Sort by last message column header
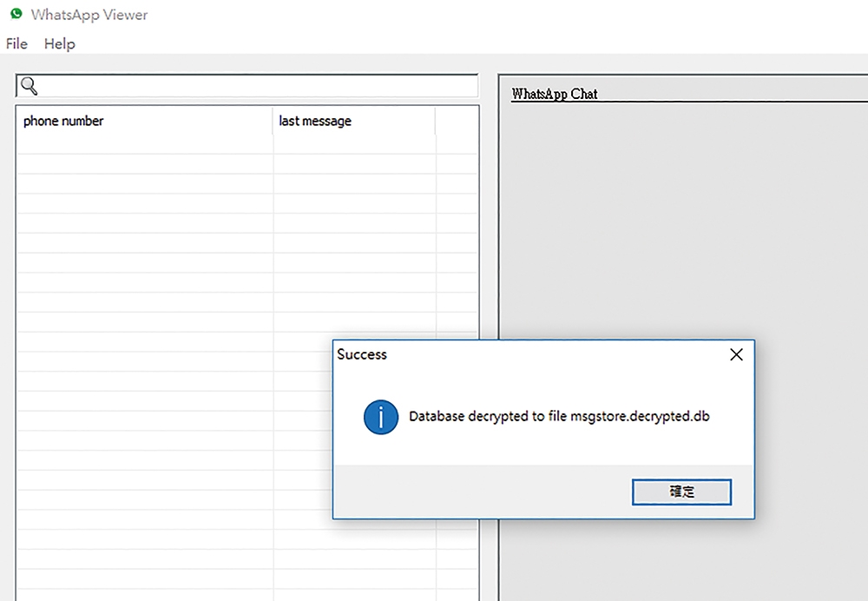 pyautogui.click(x=354, y=121)
